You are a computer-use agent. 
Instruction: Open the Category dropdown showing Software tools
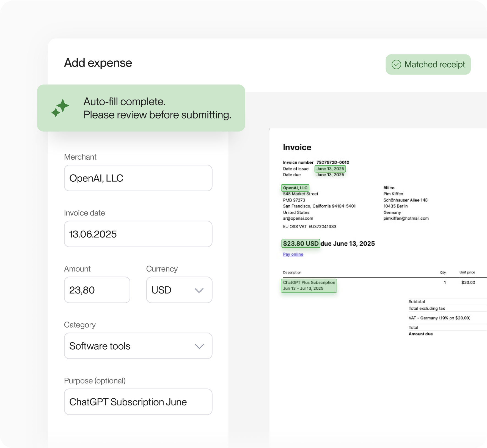click(x=138, y=346)
